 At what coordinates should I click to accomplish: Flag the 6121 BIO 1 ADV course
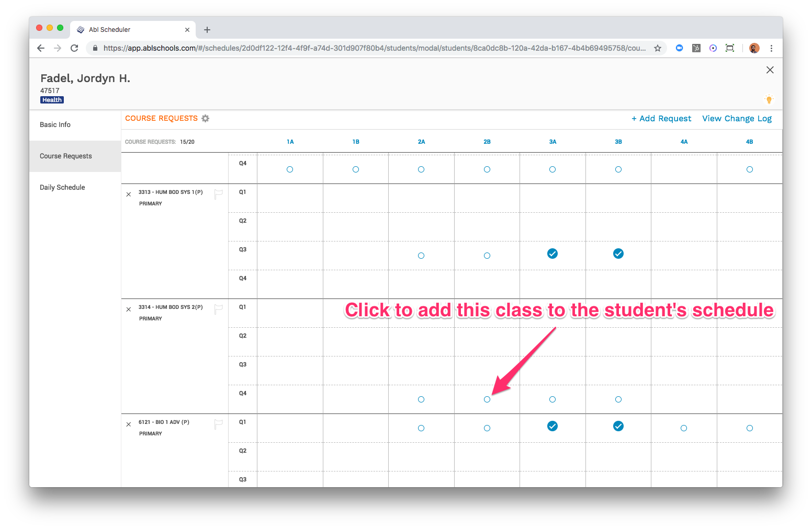point(219,424)
